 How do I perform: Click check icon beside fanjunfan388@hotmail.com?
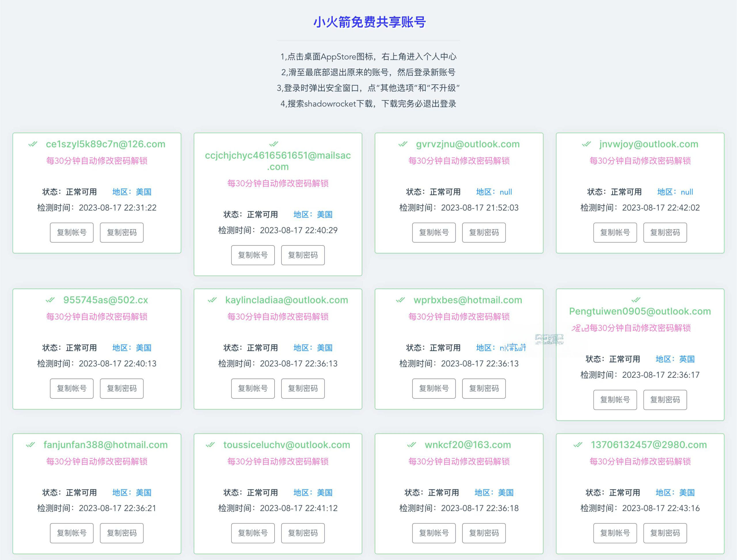point(30,445)
